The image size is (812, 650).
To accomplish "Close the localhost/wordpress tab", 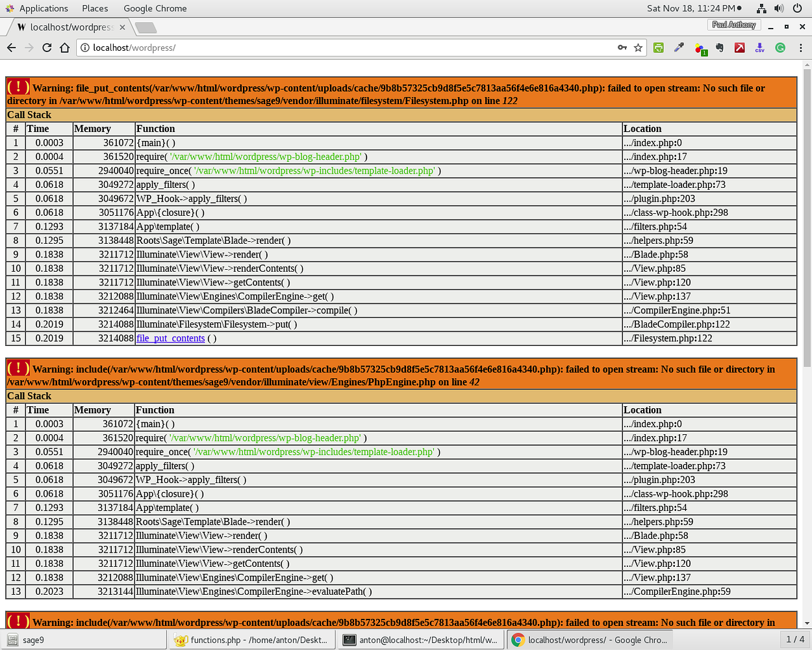I will [x=122, y=27].
